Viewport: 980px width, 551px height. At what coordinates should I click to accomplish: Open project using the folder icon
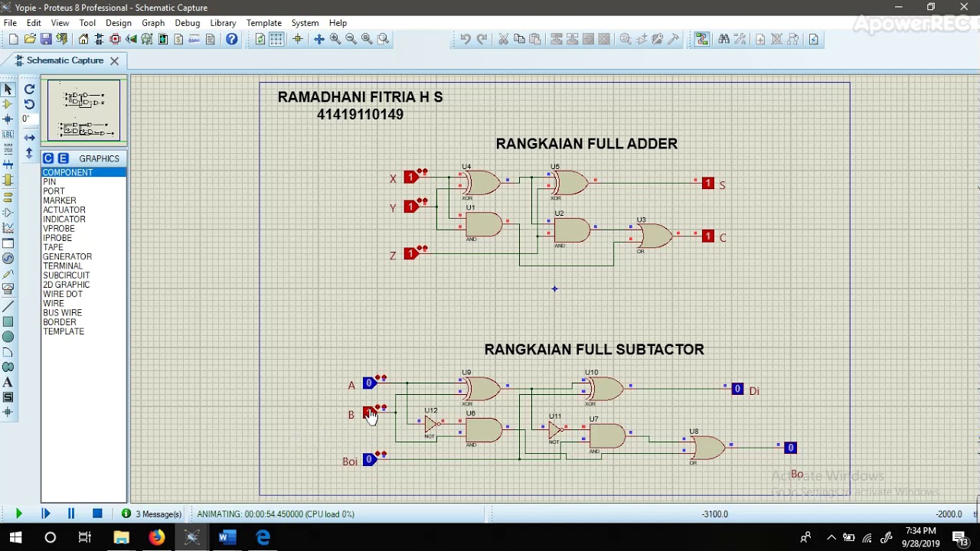[x=30, y=39]
